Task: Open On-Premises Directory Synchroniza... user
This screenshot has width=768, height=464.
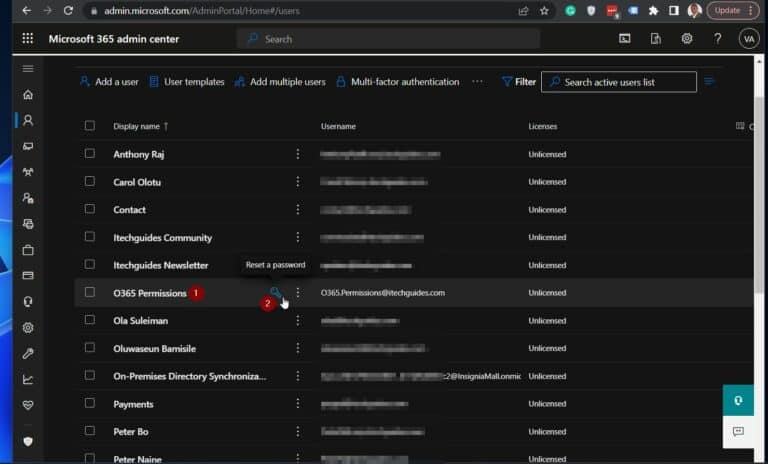Action: point(190,376)
